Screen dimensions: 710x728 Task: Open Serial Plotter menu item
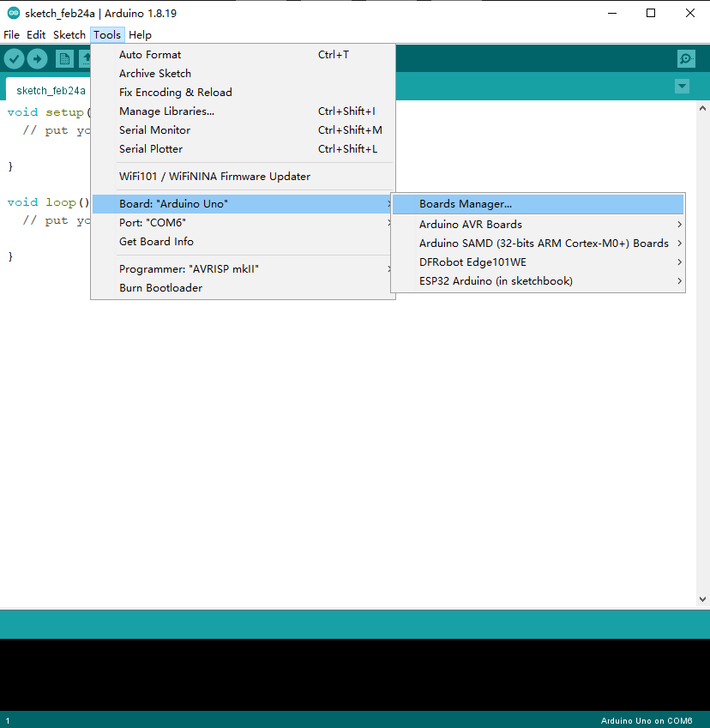coord(243,149)
